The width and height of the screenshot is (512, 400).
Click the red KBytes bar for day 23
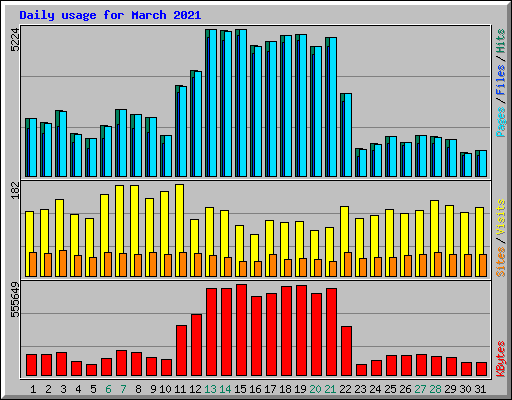[361, 370]
